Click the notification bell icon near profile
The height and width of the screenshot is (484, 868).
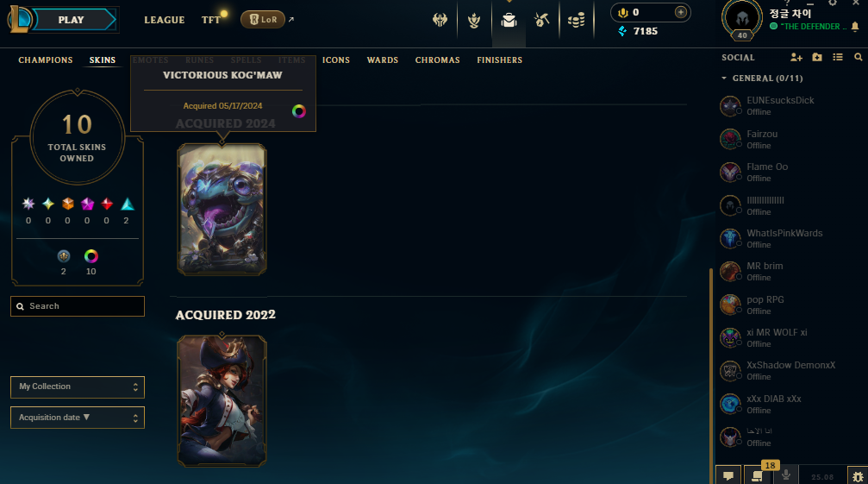click(x=855, y=27)
